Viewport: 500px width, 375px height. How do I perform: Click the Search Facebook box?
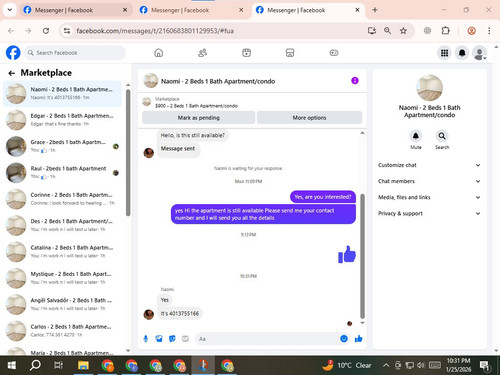click(x=75, y=53)
